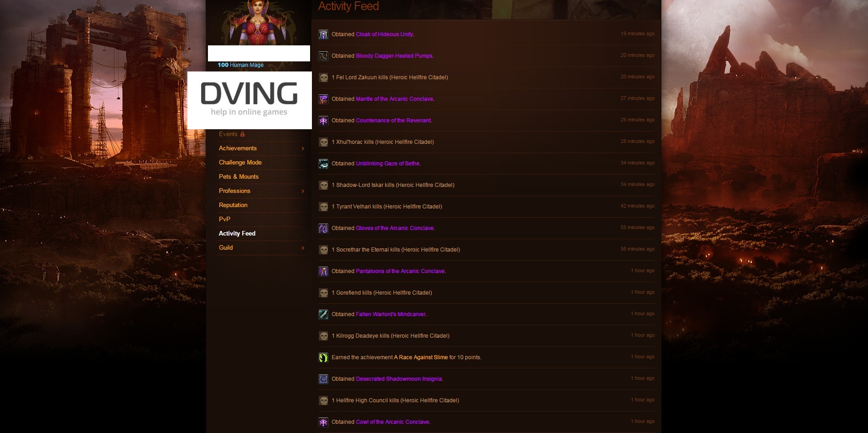Click the '1 Hellfire High Council kills' entry text
The image size is (868, 433).
(395, 400)
